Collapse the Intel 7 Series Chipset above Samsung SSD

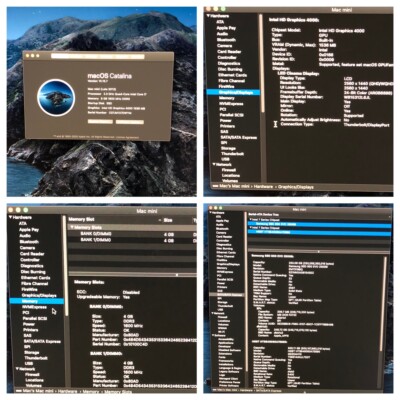click(250, 220)
